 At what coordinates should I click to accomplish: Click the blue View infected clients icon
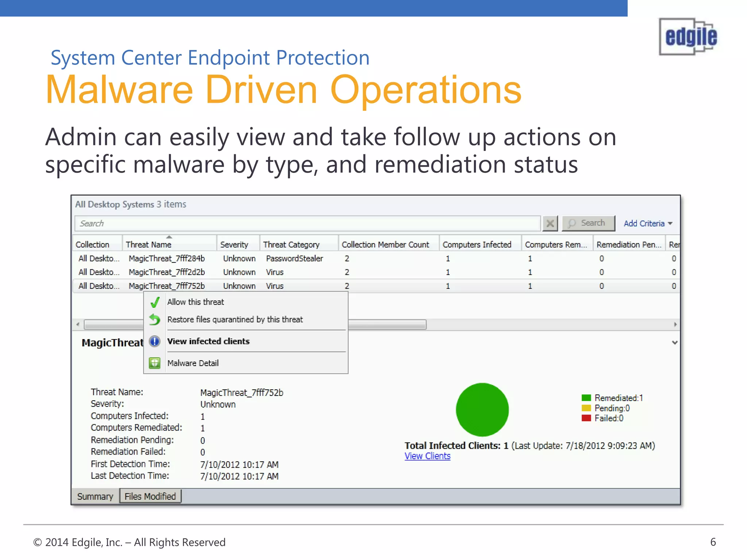[x=155, y=341]
